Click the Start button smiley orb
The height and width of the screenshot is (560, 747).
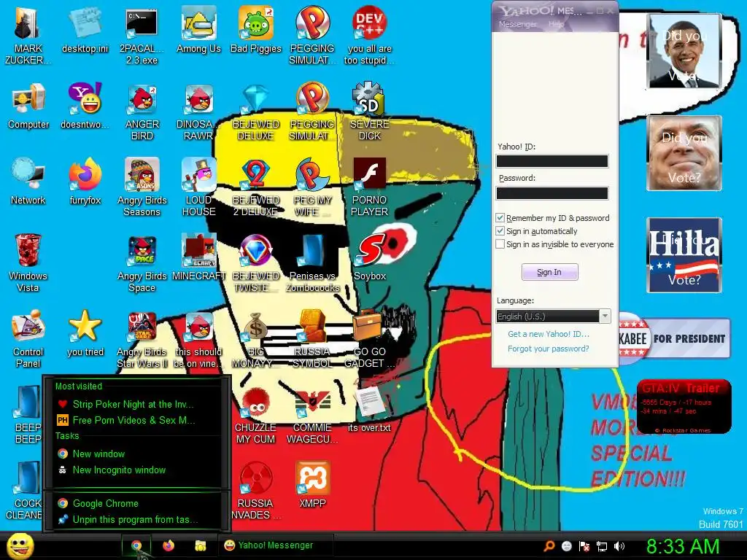click(x=20, y=545)
